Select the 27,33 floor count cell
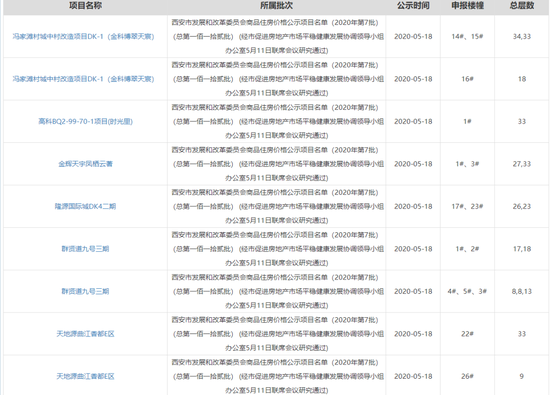 point(522,164)
